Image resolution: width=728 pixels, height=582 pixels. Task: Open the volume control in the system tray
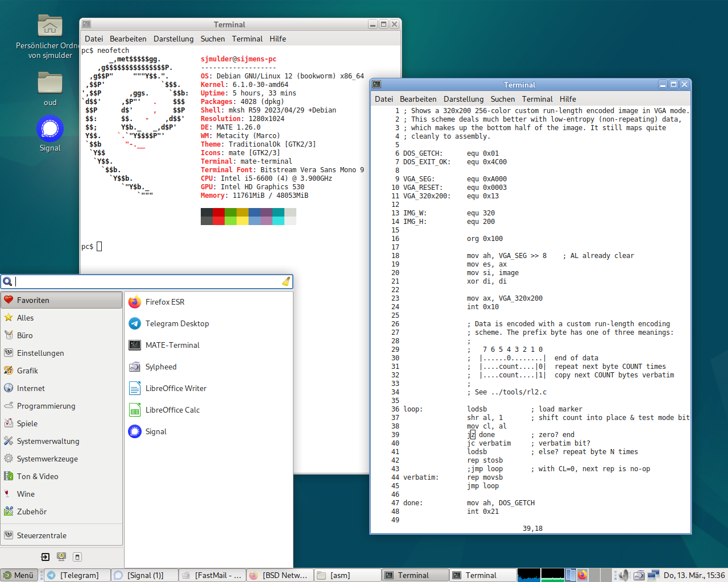tap(624, 575)
